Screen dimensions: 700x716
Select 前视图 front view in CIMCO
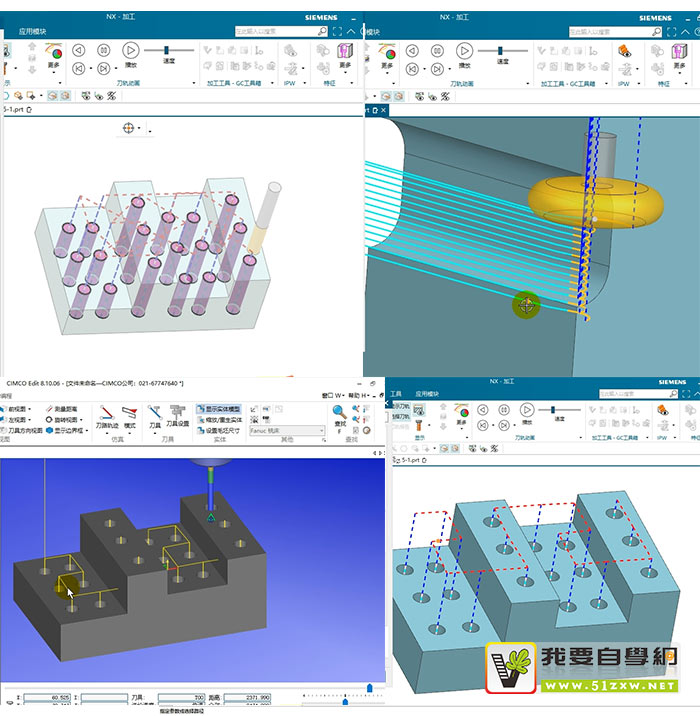[x=16, y=409]
